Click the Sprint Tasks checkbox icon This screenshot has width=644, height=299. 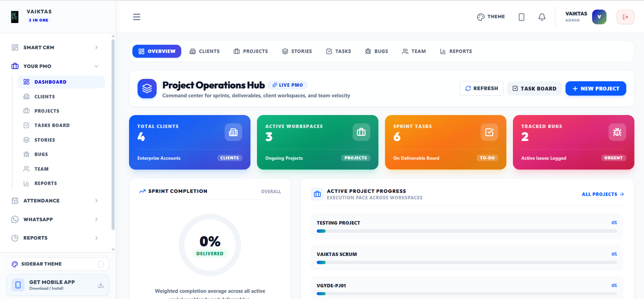coord(489,132)
